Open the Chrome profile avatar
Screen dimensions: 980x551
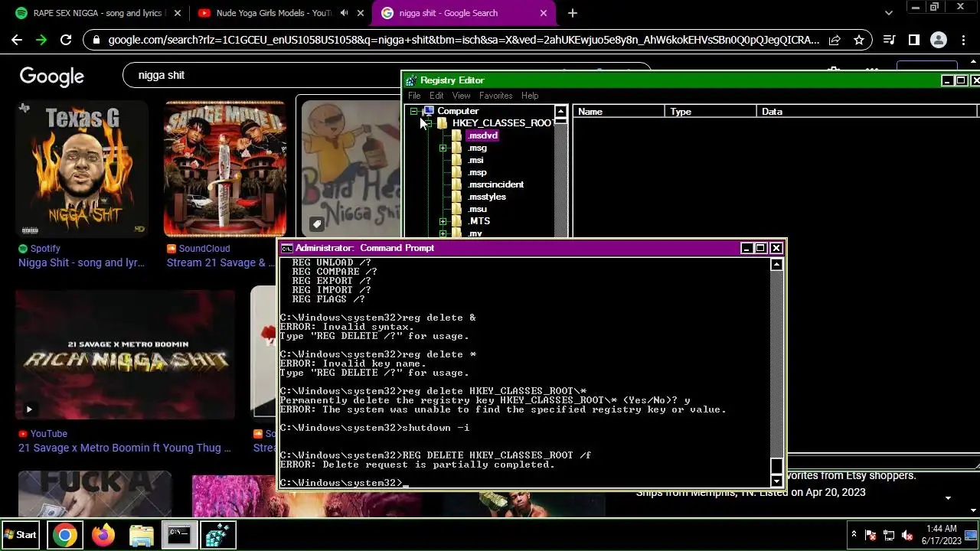pos(938,40)
